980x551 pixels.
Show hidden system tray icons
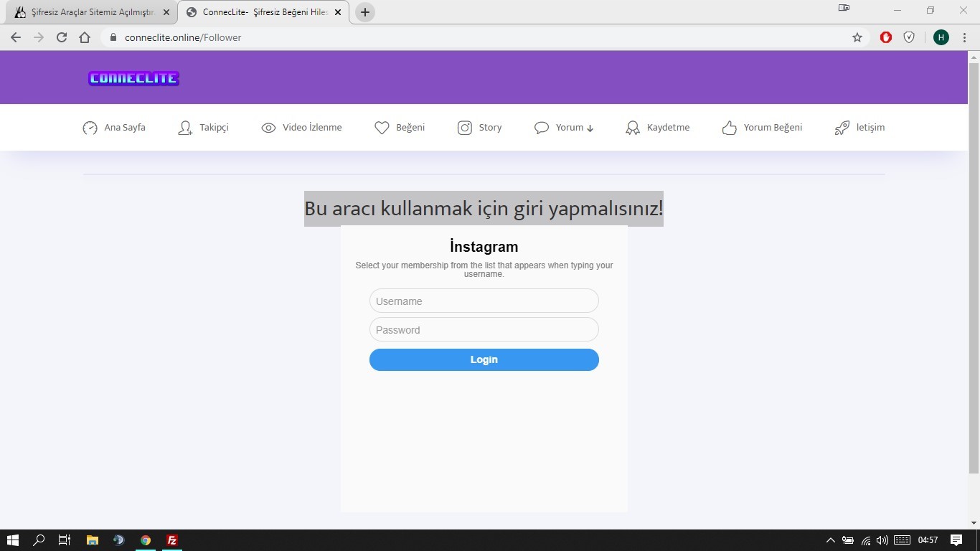tap(831, 540)
